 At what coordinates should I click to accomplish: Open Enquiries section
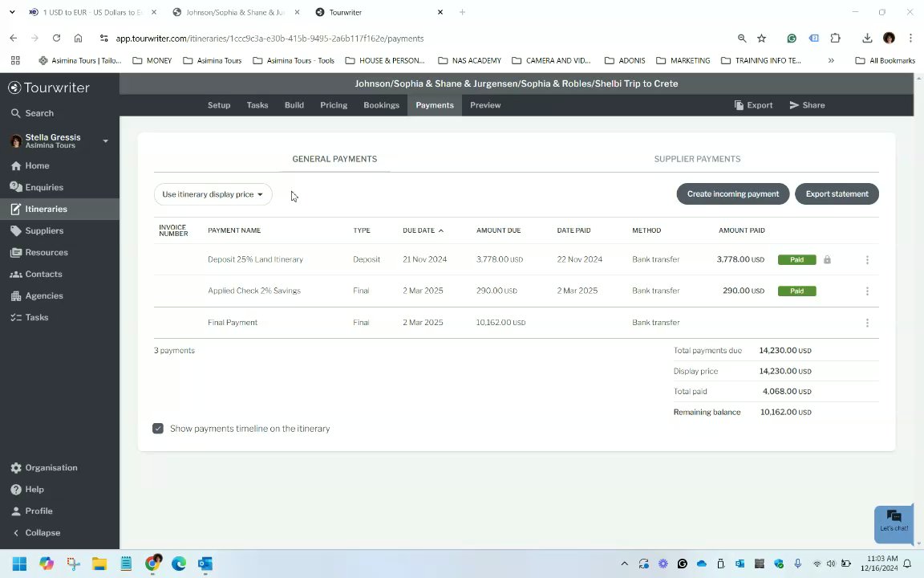pyautogui.click(x=37, y=188)
